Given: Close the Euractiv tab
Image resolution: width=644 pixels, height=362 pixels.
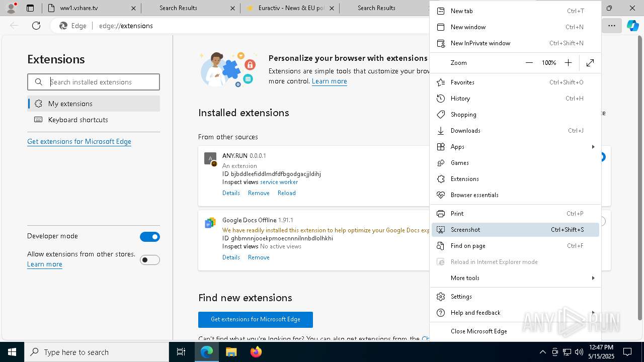Looking at the screenshot, I should click(x=332, y=8).
